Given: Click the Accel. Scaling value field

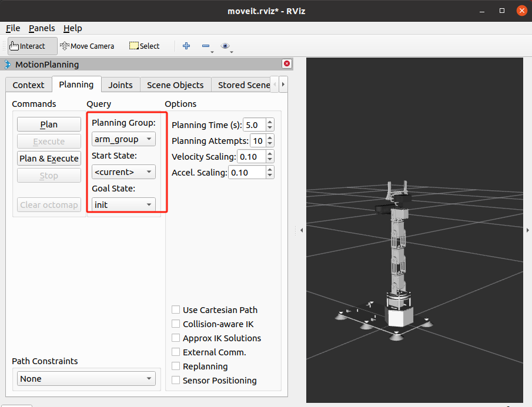Looking at the screenshot, I should click(247, 173).
